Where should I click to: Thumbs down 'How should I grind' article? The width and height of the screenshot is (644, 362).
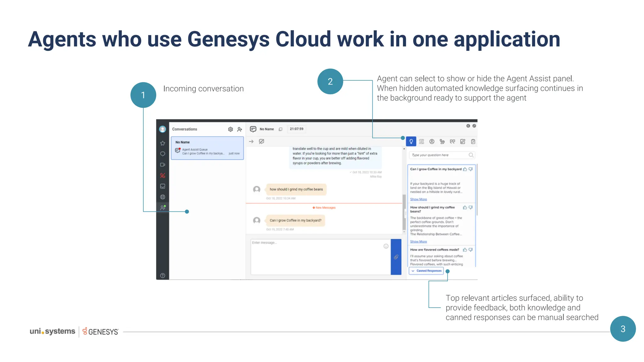click(471, 207)
